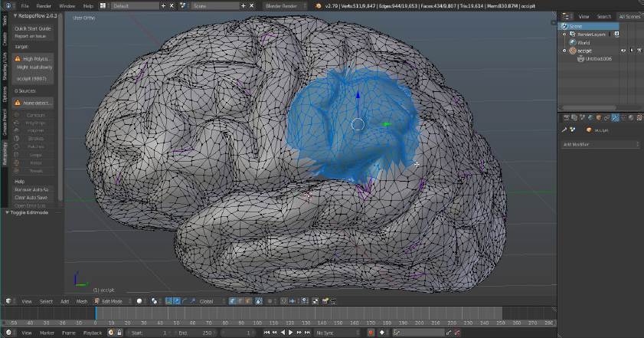Click the Blender info editor icon
The image size is (644, 338).
(7, 5)
